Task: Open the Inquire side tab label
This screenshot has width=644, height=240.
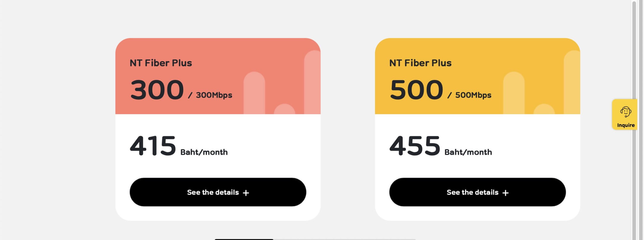Action: click(626, 125)
